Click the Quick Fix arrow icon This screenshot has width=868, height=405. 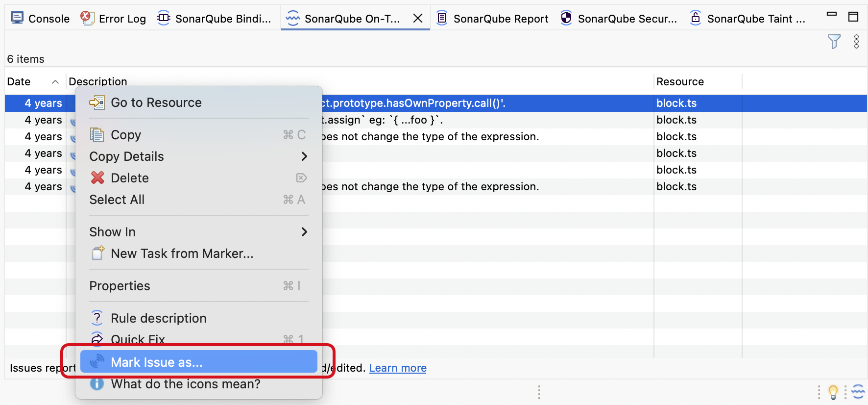pyautogui.click(x=97, y=338)
